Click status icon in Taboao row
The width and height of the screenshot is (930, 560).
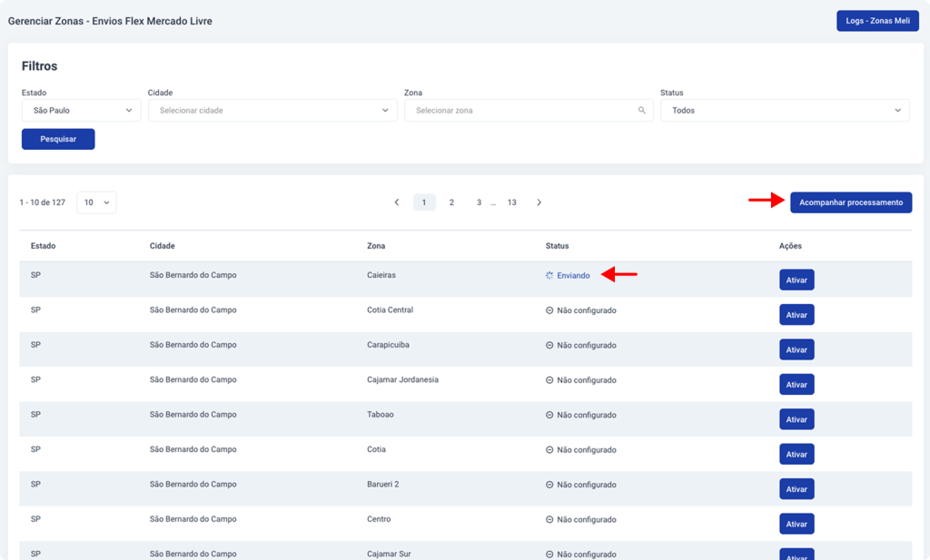549,416
